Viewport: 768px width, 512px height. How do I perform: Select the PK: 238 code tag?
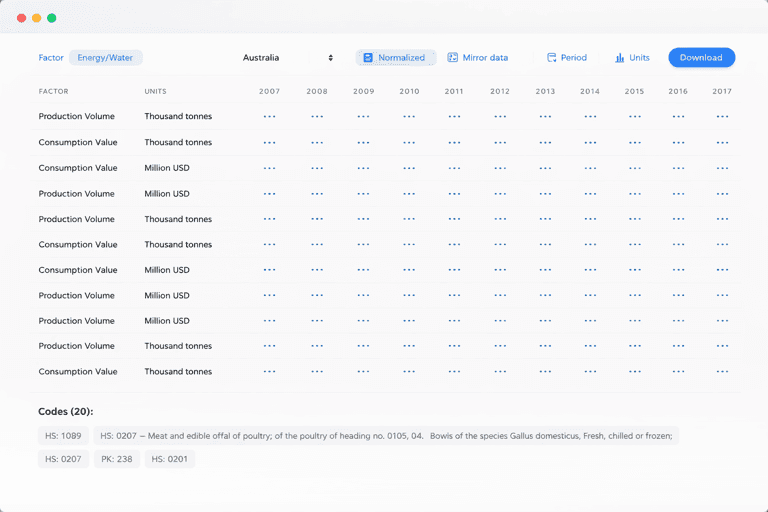(x=117, y=459)
